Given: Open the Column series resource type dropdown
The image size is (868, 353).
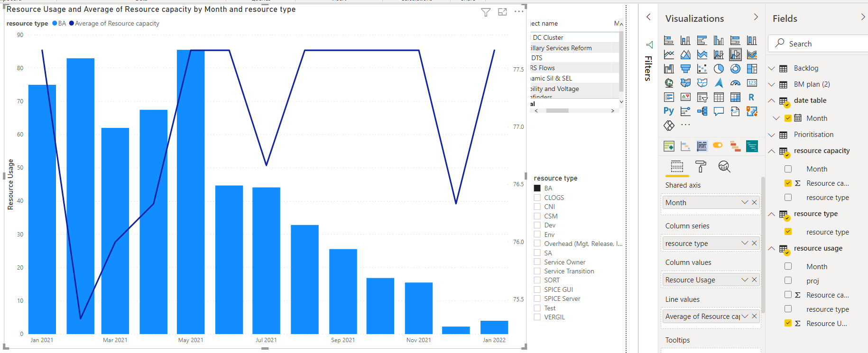Looking at the screenshot, I should 745,243.
